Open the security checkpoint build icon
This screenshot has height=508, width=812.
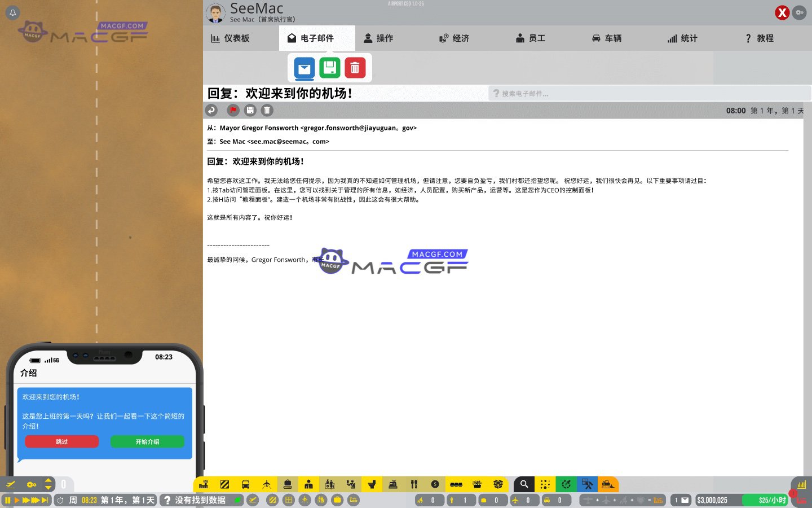[330, 484]
